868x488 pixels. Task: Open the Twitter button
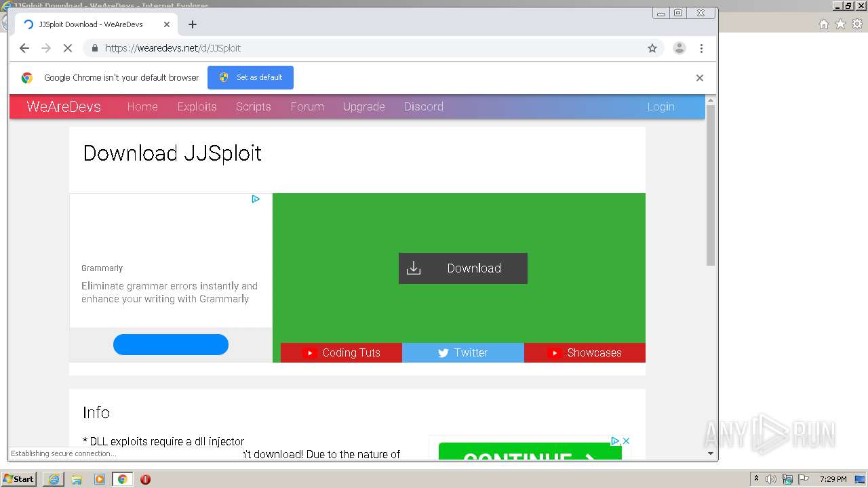coord(463,352)
